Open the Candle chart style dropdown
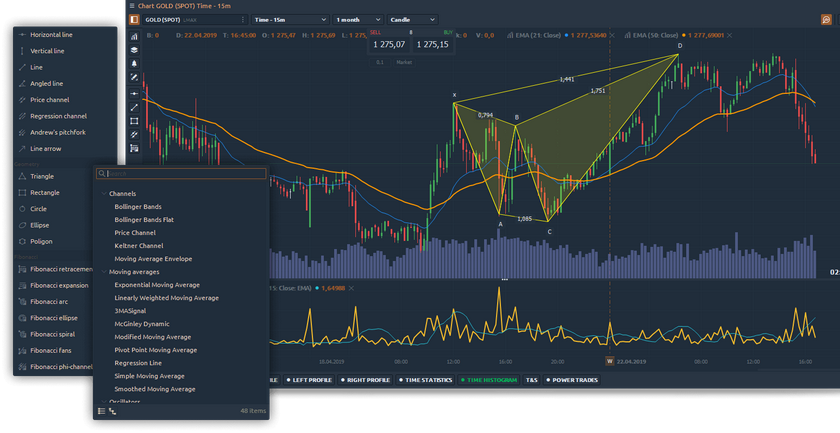 tap(412, 19)
